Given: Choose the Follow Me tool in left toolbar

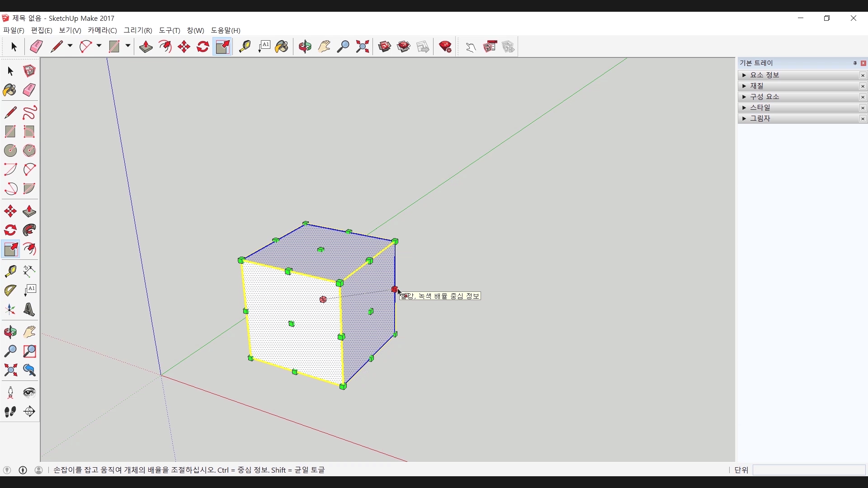Looking at the screenshot, I should 29,230.
